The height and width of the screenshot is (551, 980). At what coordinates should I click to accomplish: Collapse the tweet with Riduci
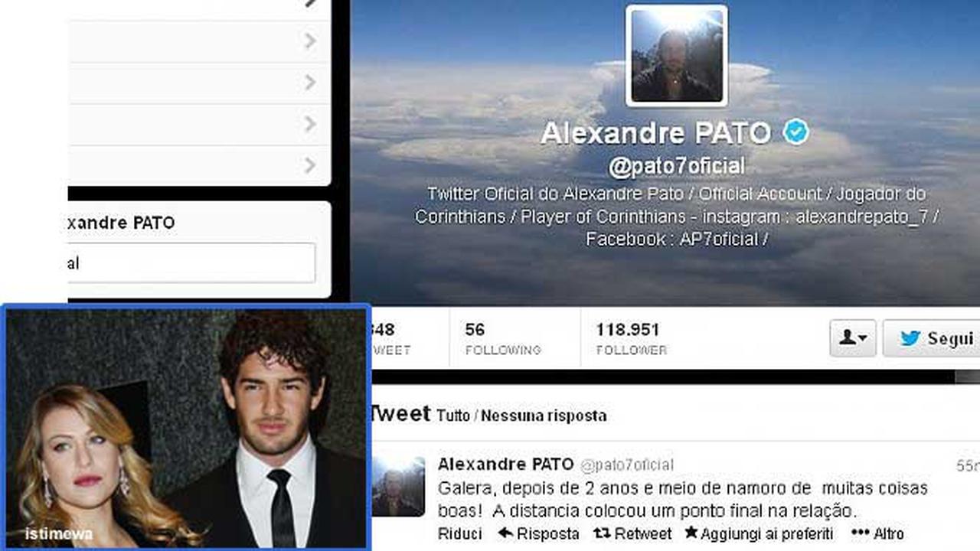click(x=460, y=533)
